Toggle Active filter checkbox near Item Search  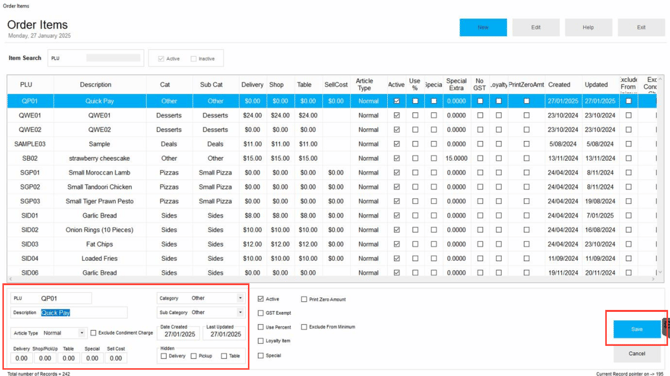[161, 59]
